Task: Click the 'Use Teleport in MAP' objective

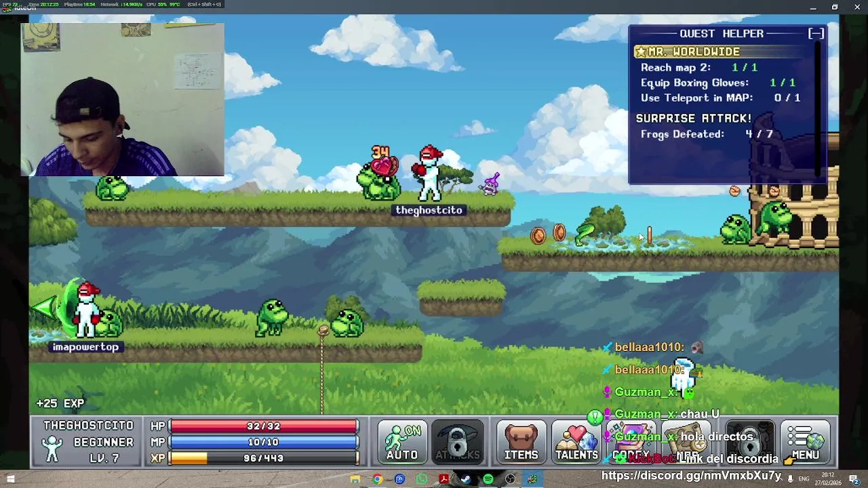Action: click(x=720, y=98)
